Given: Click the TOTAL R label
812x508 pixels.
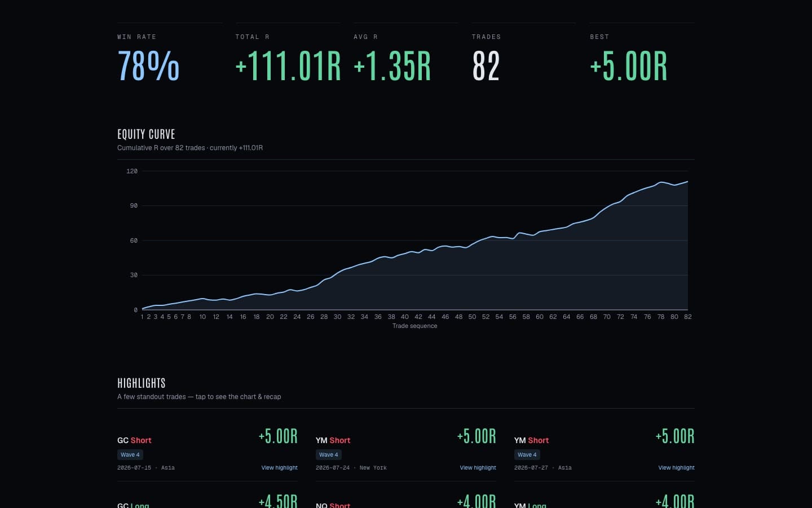Looking at the screenshot, I should [252, 37].
